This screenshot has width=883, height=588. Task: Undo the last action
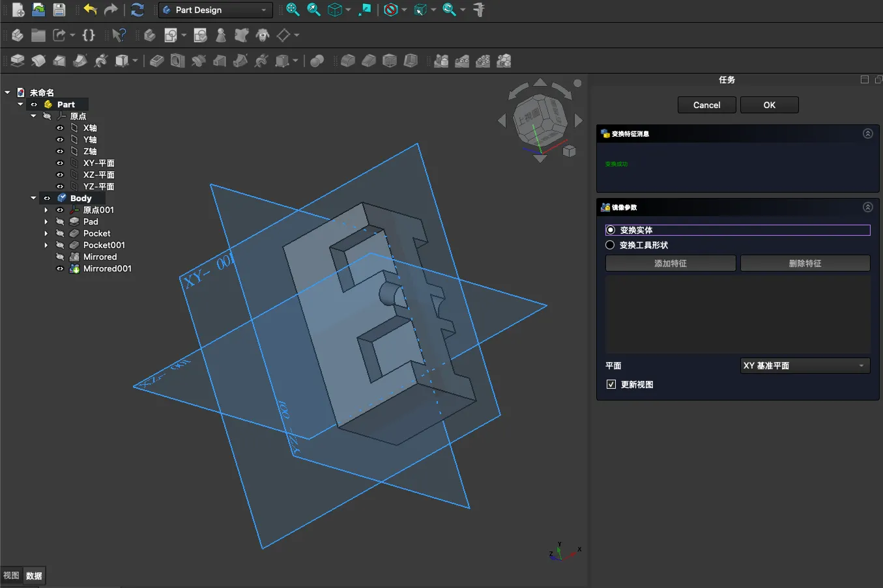(90, 10)
